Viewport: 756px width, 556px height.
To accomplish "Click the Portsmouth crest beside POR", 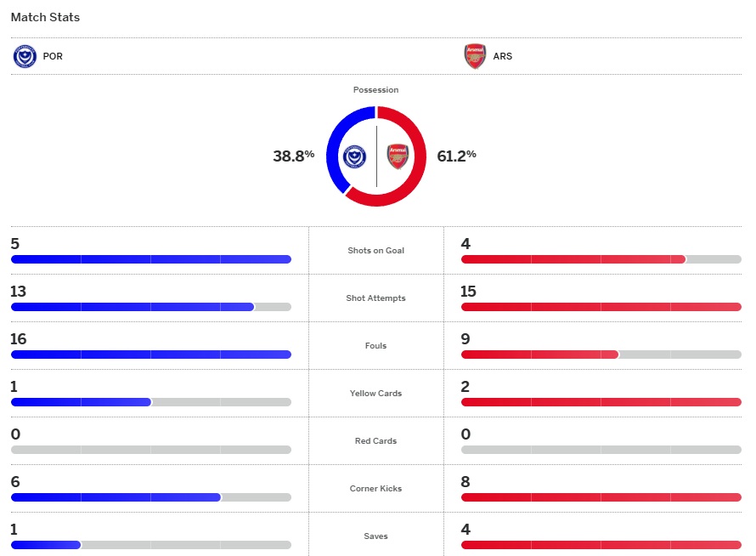I will point(25,57).
